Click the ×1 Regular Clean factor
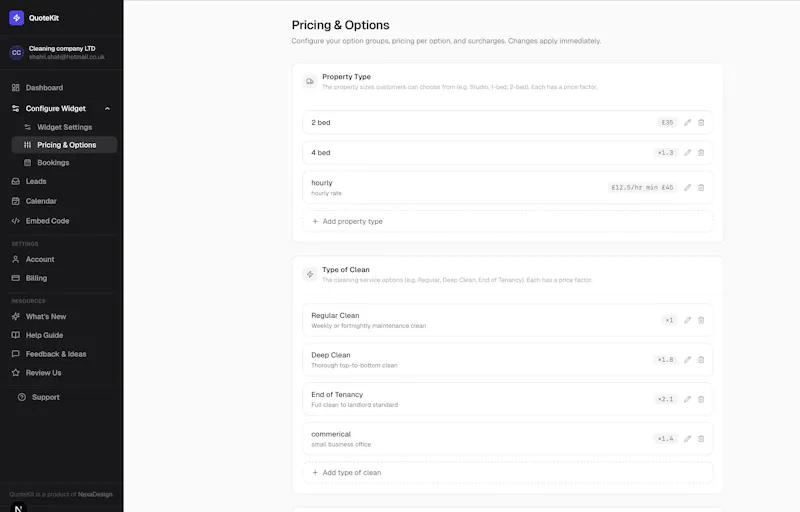The width and height of the screenshot is (800, 512). tap(669, 320)
